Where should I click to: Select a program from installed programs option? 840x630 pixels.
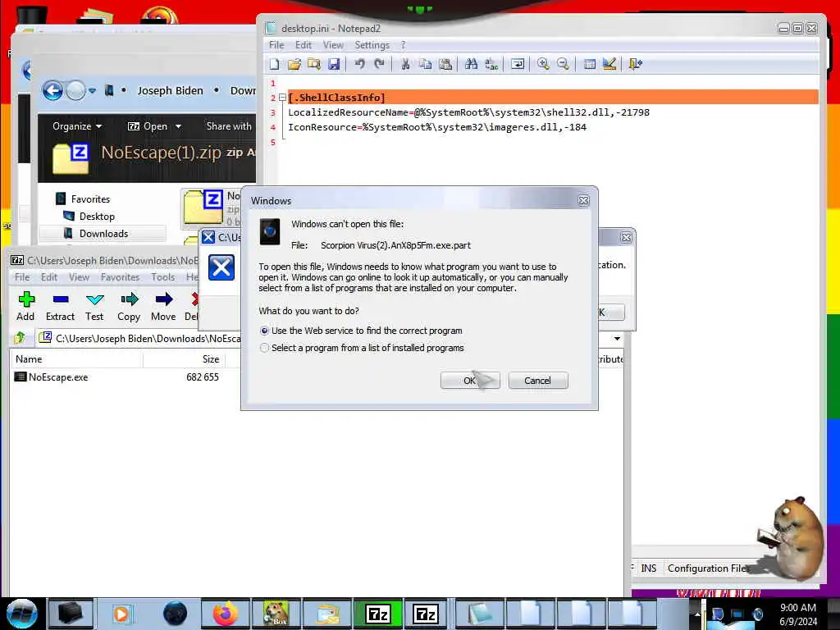tap(264, 348)
